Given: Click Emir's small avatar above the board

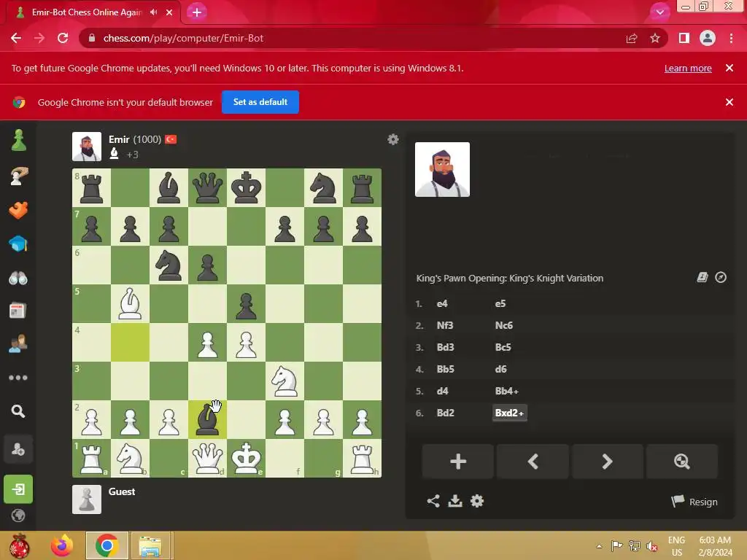Looking at the screenshot, I should [87, 147].
